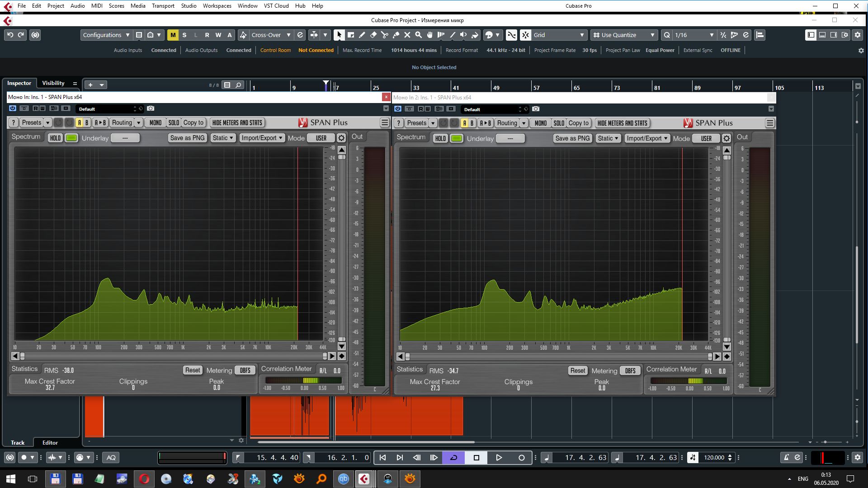Click Save as PNG in right SPAN
Screen dimensions: 868x488
coord(572,138)
